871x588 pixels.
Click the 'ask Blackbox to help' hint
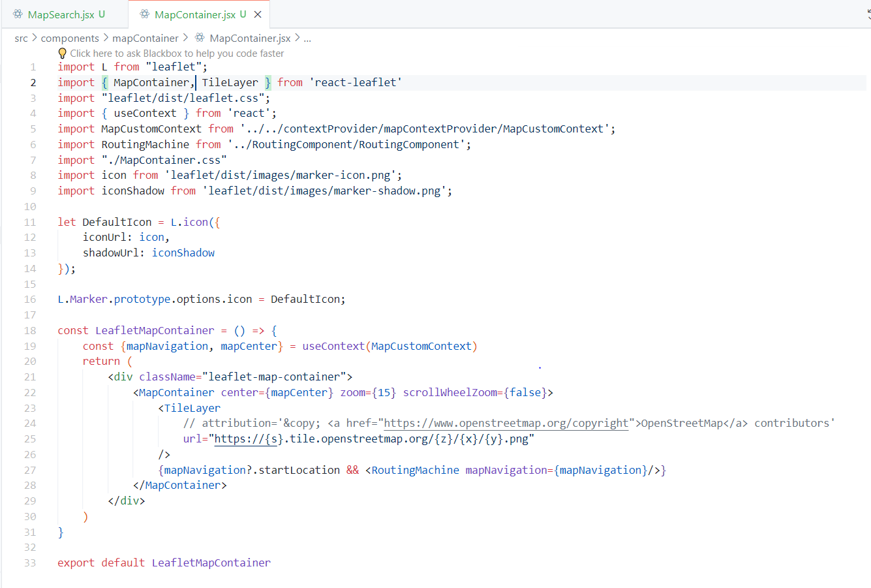177,54
